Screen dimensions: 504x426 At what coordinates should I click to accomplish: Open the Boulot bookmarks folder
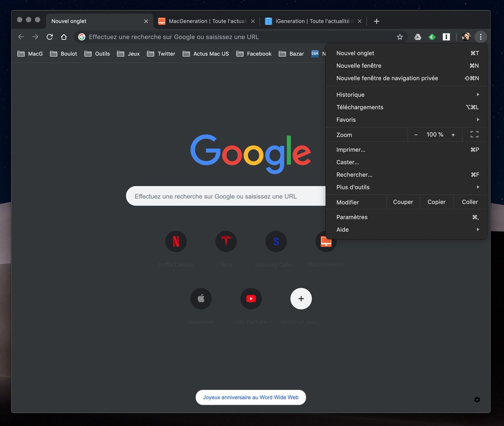coord(63,54)
